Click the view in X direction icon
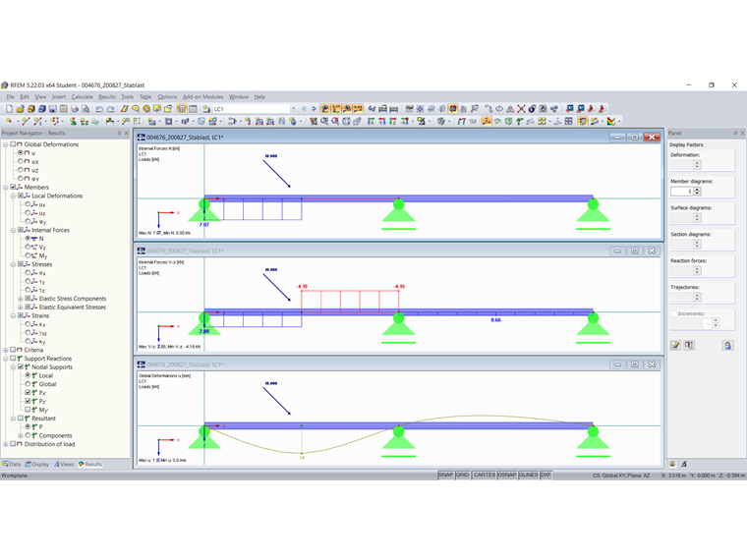Viewport: 747px width, 560px height. click(371, 122)
